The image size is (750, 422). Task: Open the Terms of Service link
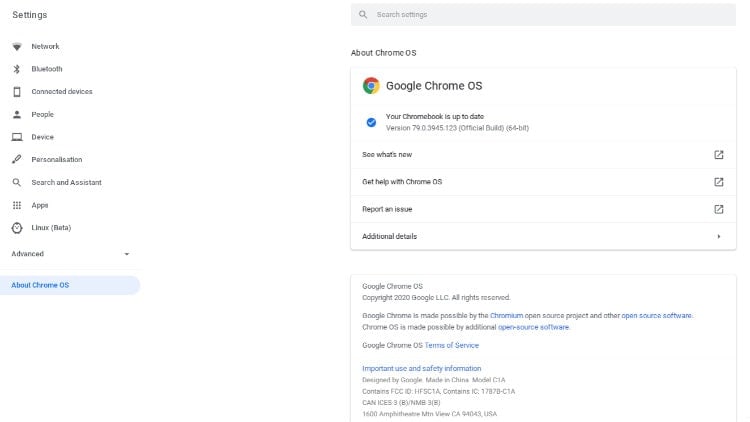[452, 345]
